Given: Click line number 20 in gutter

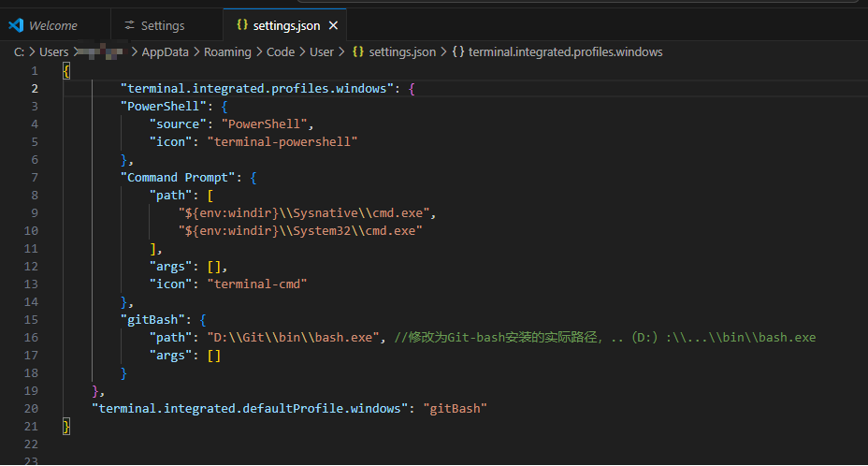Looking at the screenshot, I should point(31,408).
